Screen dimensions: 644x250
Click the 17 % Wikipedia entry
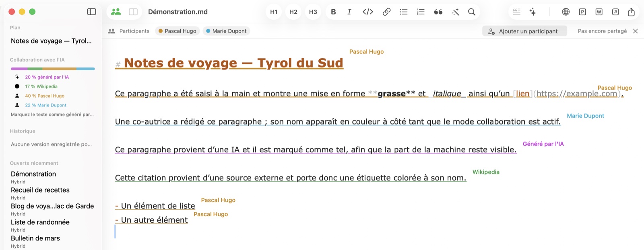[41, 86]
